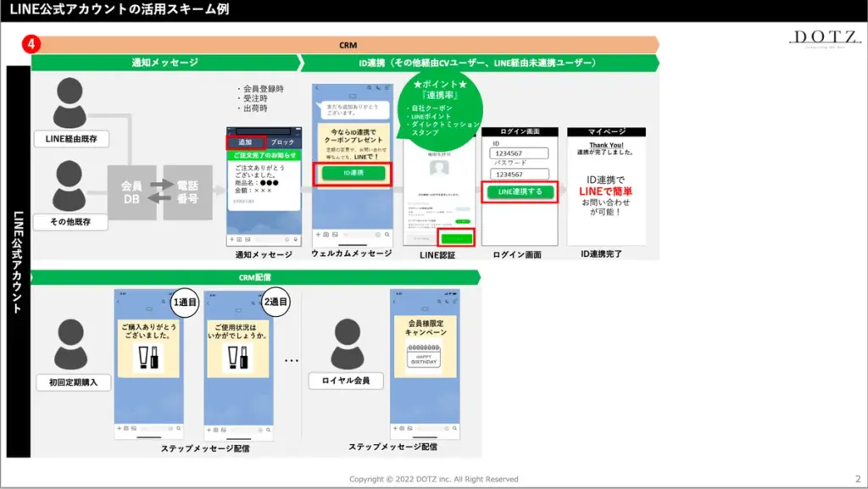Click the ウェルカムメッセージ caption
This screenshot has height=489, width=868.
coord(352,253)
